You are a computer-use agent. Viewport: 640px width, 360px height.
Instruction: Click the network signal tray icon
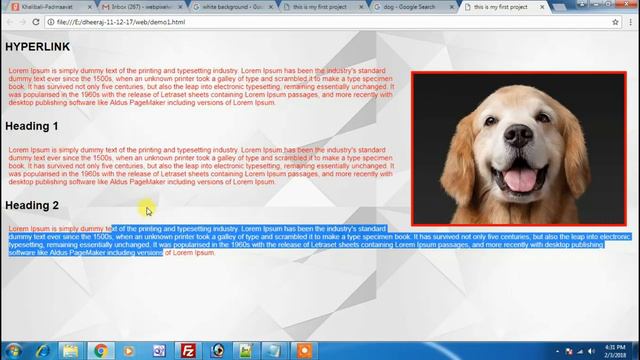(x=580, y=351)
